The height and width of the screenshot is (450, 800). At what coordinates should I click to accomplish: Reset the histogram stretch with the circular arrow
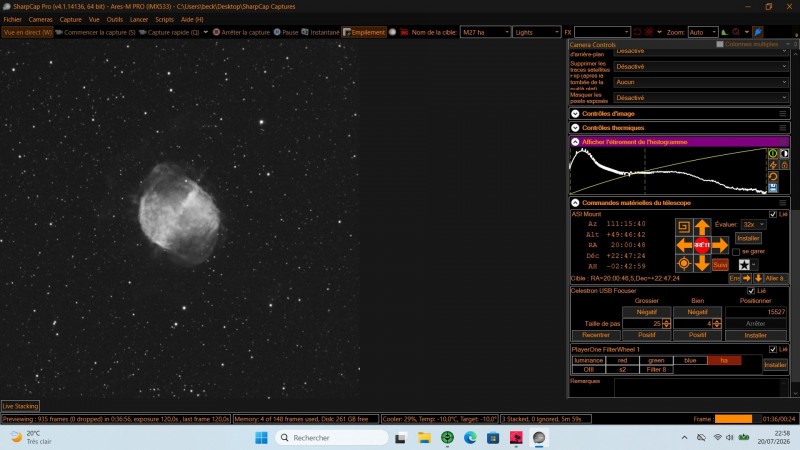point(773,177)
